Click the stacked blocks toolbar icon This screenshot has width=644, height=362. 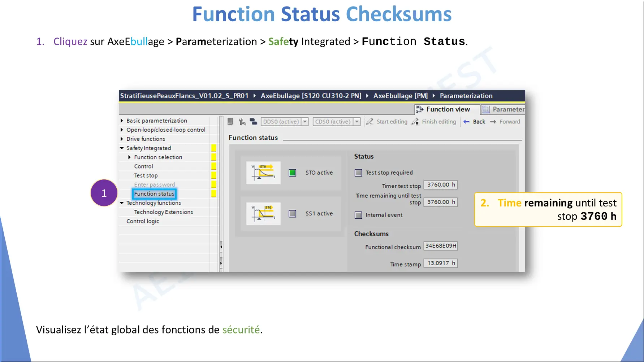(x=253, y=122)
